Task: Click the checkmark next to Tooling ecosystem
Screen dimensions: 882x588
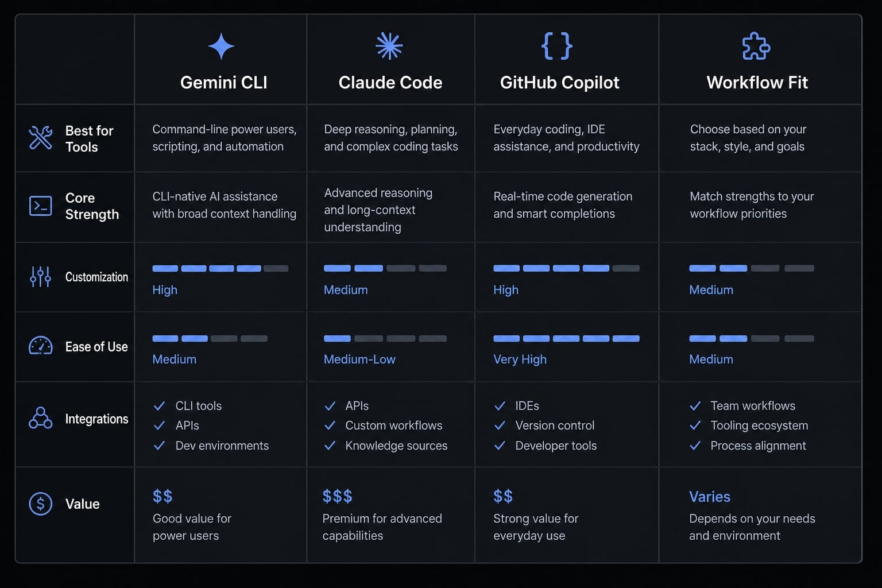Action: coord(695,425)
